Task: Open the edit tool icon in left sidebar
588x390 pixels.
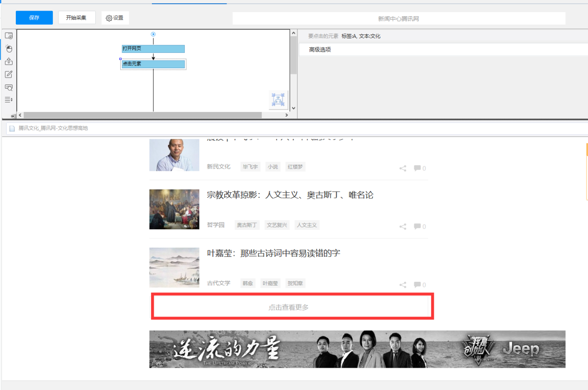Action: (8, 74)
